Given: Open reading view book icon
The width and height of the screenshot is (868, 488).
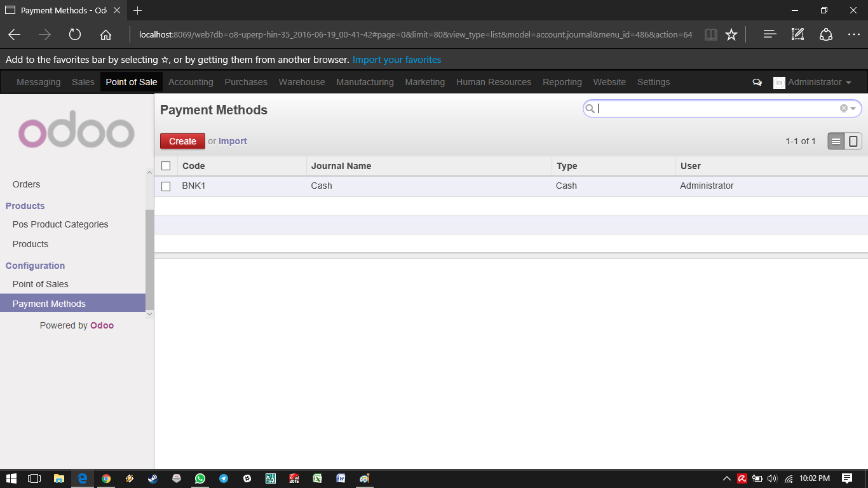Looking at the screenshot, I should click(711, 35).
